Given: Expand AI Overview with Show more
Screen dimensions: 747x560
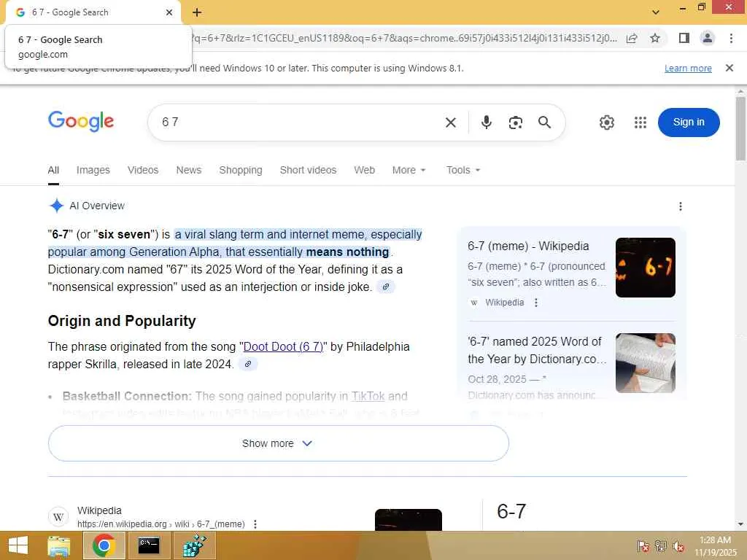Looking at the screenshot, I should pyautogui.click(x=278, y=443).
